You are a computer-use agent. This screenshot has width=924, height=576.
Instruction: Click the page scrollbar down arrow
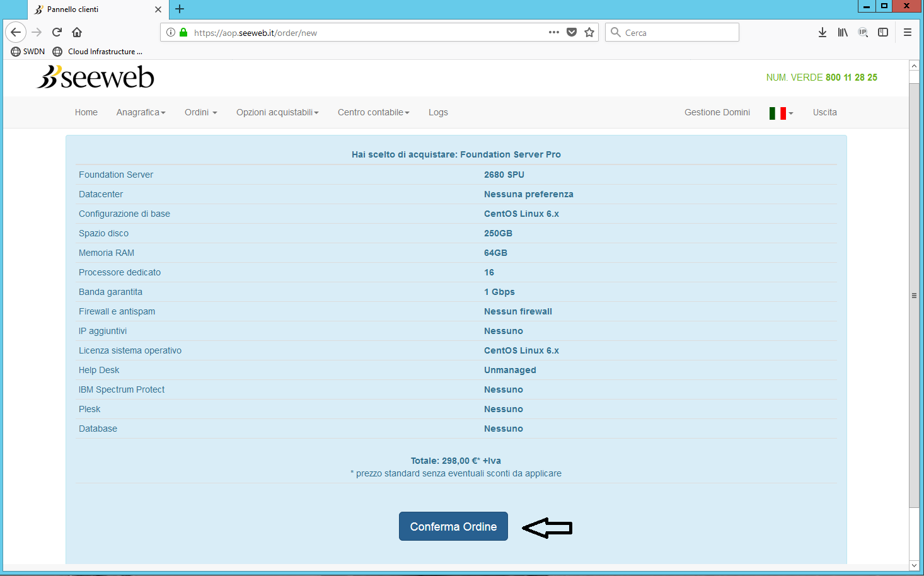pos(914,566)
